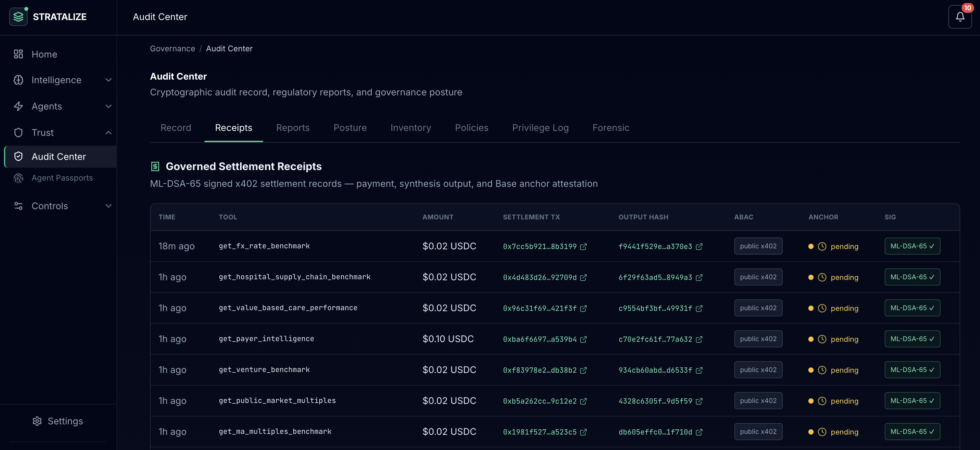Click the Audit Center breadcrumb text
The height and width of the screenshot is (450, 980).
pos(229,48)
